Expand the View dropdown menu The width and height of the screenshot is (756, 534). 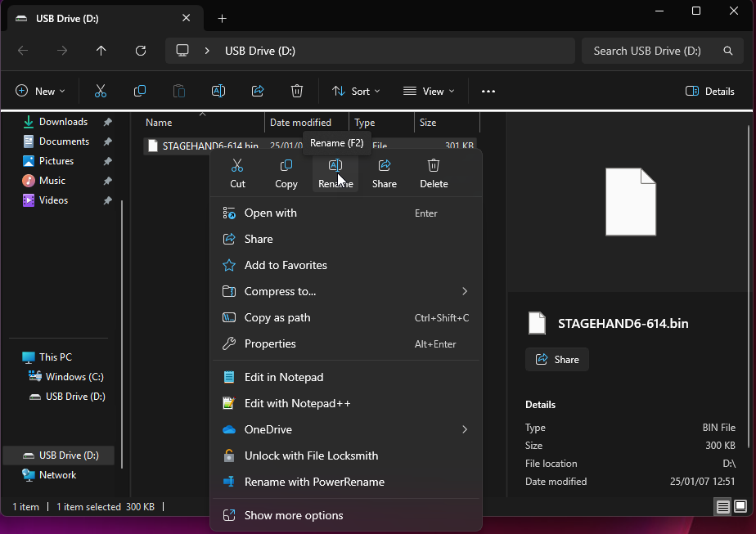tap(429, 92)
